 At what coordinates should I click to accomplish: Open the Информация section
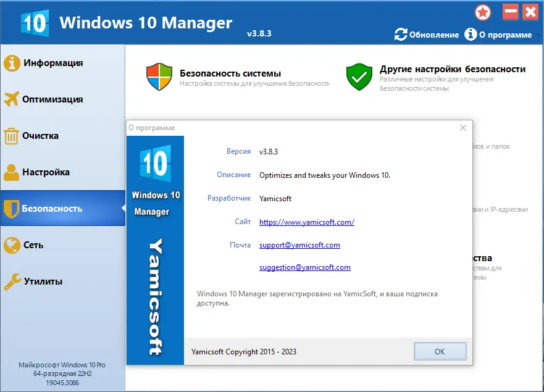click(x=62, y=63)
